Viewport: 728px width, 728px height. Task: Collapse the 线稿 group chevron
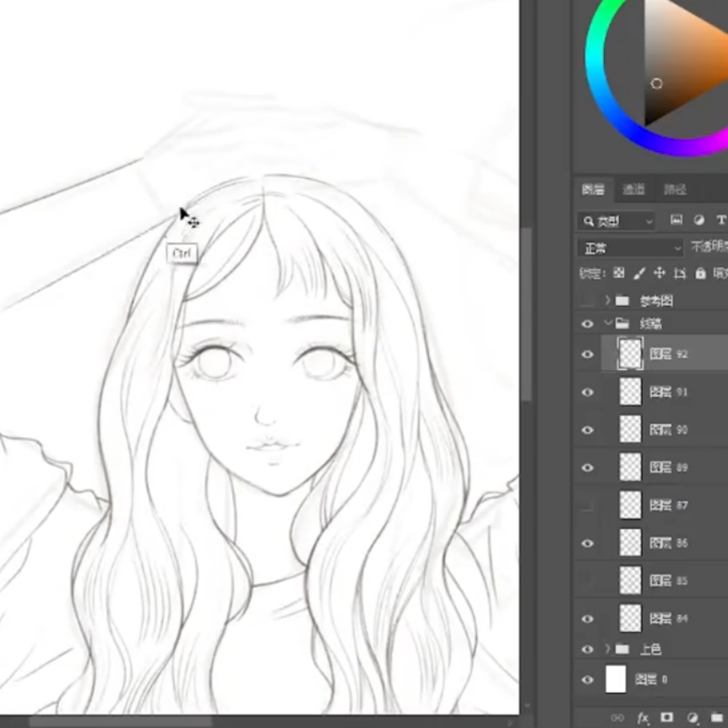(608, 323)
